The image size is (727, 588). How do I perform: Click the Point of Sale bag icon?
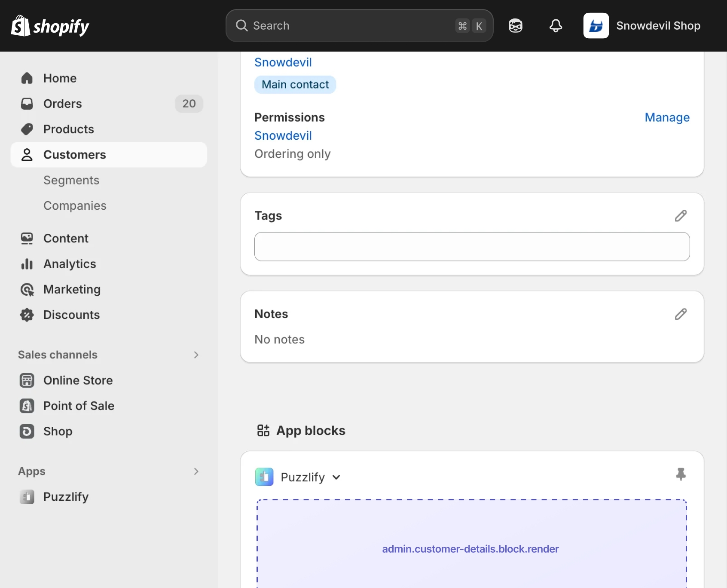click(x=27, y=406)
